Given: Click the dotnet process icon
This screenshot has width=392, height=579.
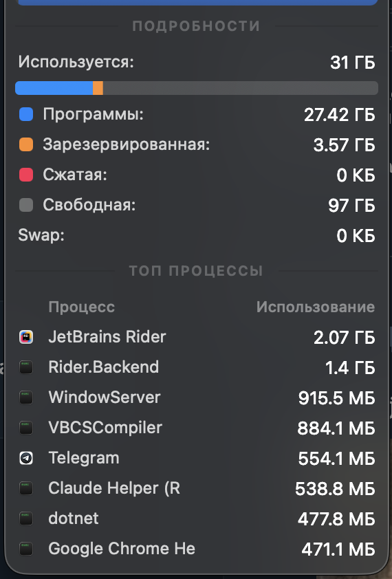Looking at the screenshot, I should (26, 518).
